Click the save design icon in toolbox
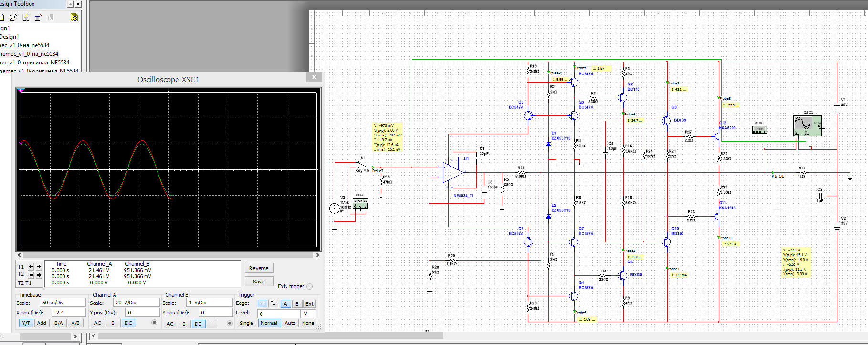Image resolution: width=868 pixels, height=345 pixels. coord(26,17)
